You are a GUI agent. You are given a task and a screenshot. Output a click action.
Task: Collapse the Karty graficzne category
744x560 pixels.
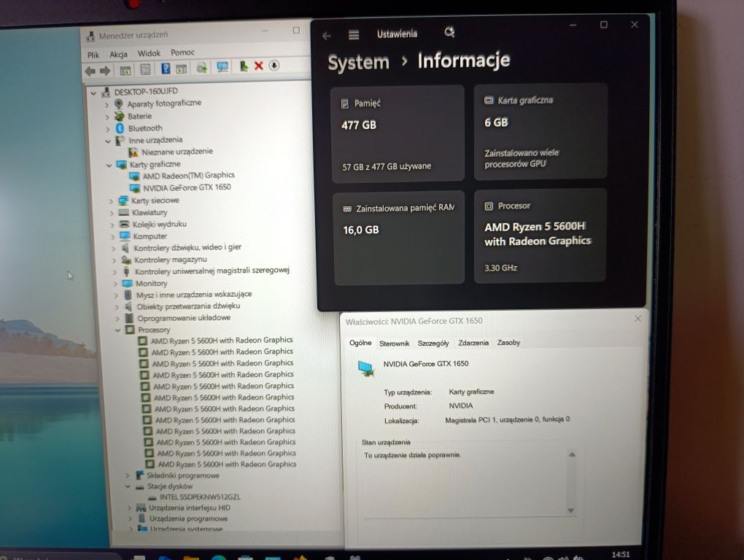click(109, 165)
